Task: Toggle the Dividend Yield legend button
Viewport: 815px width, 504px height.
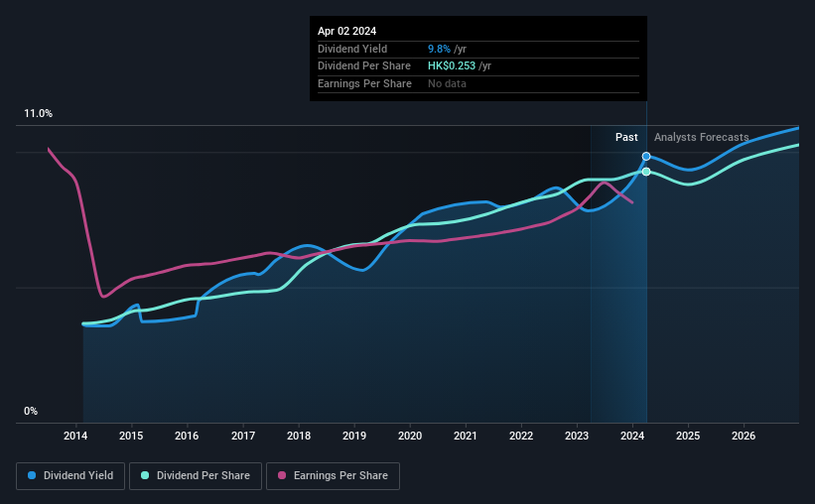Action: [70, 476]
